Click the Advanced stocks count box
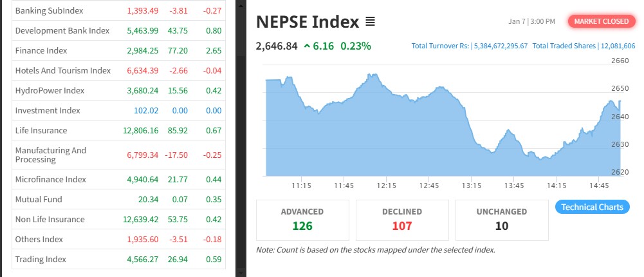 click(302, 220)
